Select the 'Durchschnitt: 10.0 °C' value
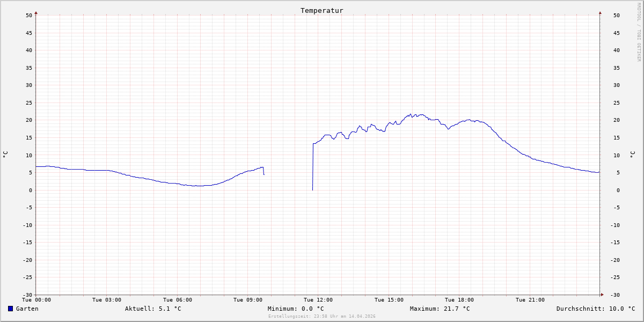The width and height of the screenshot is (644, 322). click(x=596, y=309)
